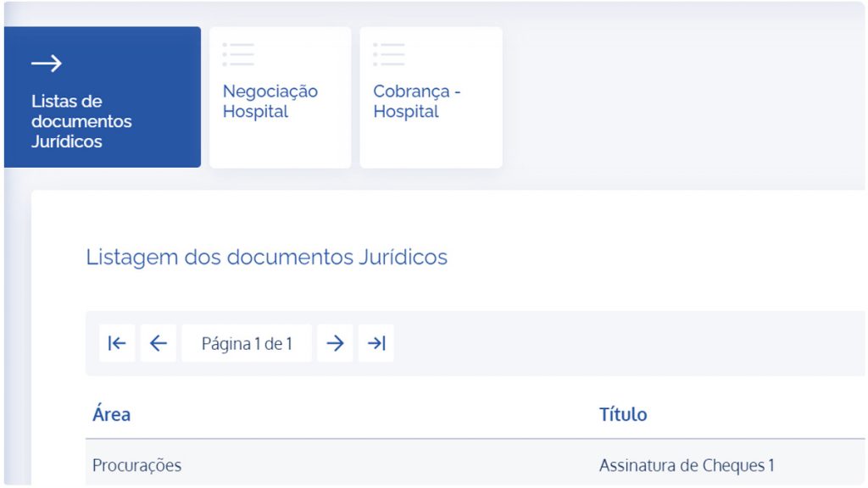Click the Página 1 de 1 indicator
868x488 pixels.
[x=247, y=344]
